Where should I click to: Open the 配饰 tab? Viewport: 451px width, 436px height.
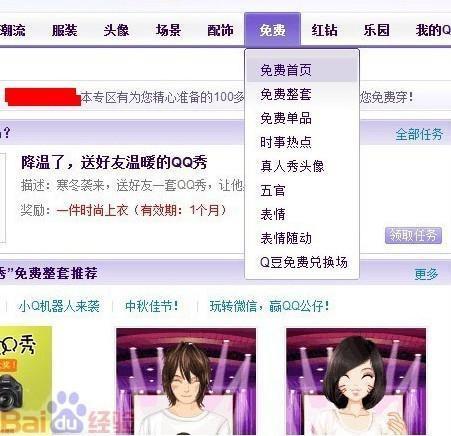click(x=220, y=31)
